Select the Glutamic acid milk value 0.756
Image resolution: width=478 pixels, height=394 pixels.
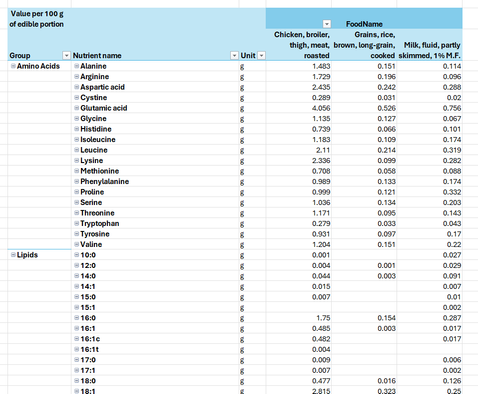(x=430, y=108)
